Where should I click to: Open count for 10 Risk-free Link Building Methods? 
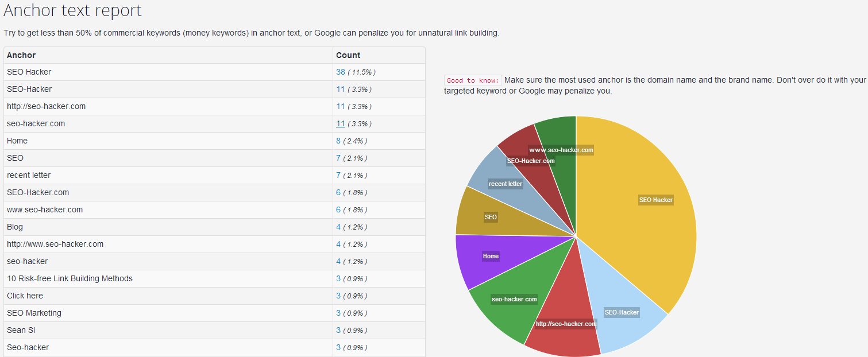[x=338, y=279]
